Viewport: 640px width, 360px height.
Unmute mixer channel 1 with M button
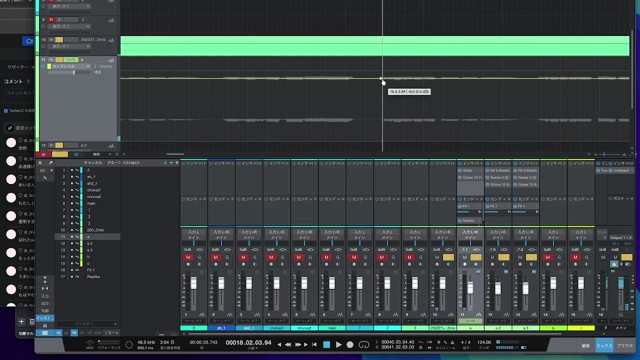pos(188,257)
